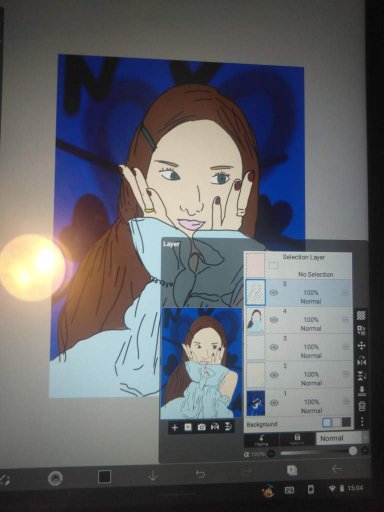
Task: Open the checkerboard clear layer icon
Action: [x=361, y=315]
